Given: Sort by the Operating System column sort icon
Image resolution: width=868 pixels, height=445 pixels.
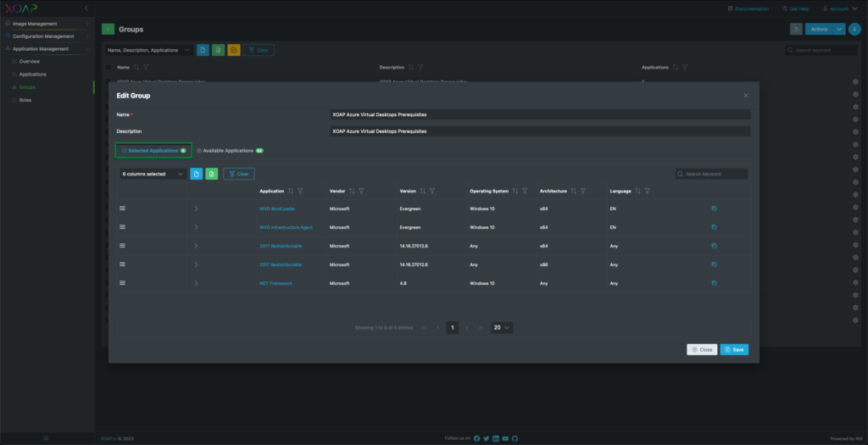Looking at the screenshot, I should (515, 191).
